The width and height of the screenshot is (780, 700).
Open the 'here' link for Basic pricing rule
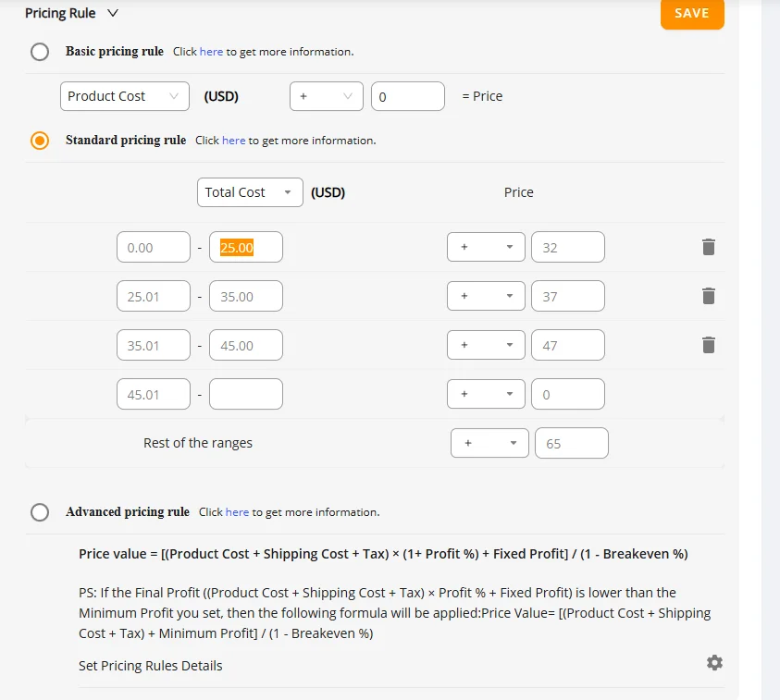click(211, 52)
